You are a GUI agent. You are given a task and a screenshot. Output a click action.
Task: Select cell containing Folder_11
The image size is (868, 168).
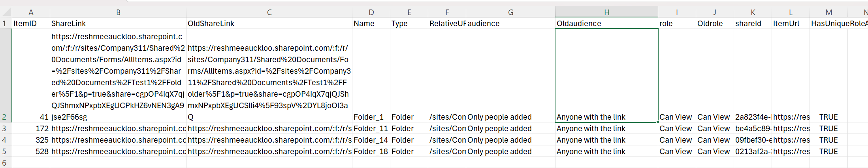point(371,128)
